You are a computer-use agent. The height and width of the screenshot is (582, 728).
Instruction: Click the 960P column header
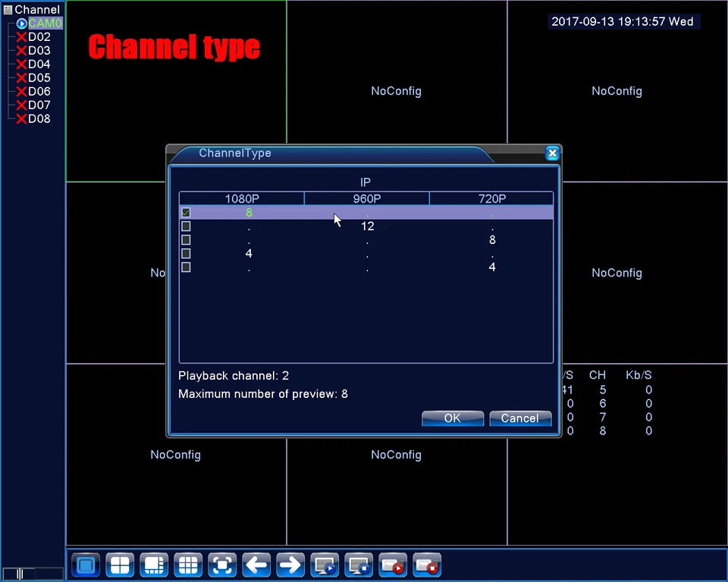[367, 199]
